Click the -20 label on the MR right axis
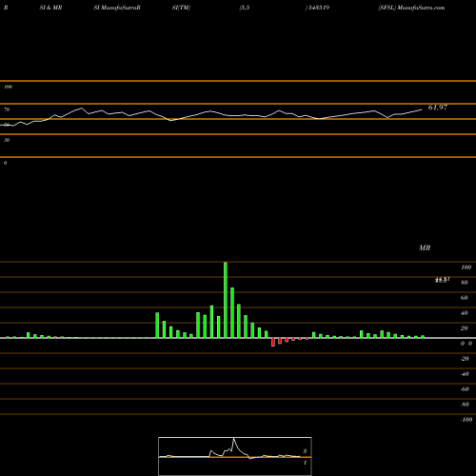This screenshot has width=476, height=476. click(465, 359)
